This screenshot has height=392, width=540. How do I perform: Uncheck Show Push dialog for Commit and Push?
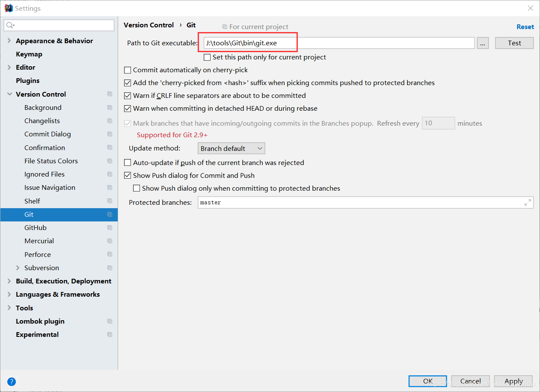pos(128,175)
